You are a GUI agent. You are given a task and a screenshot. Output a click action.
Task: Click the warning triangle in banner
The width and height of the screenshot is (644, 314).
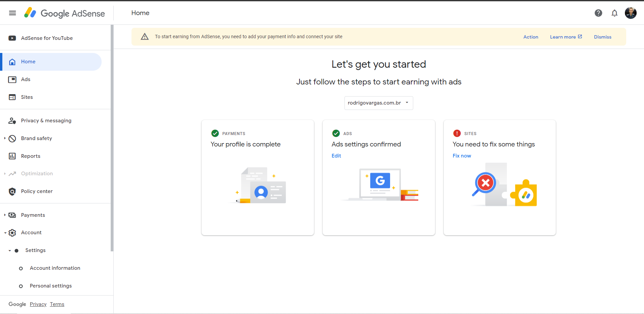coord(145,37)
